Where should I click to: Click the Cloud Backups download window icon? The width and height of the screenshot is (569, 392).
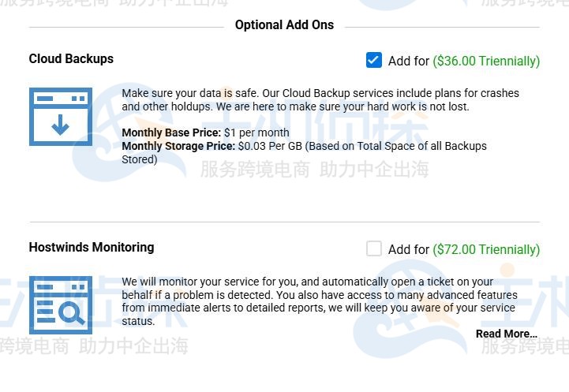pos(61,117)
